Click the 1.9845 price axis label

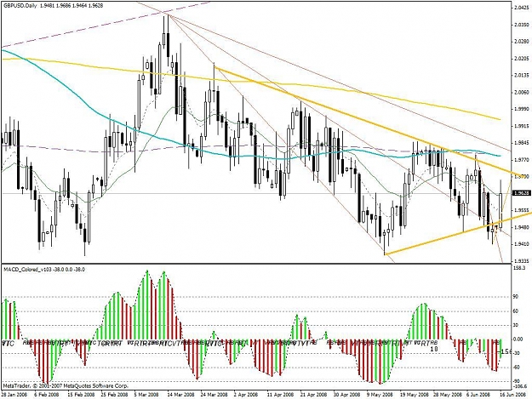point(521,143)
